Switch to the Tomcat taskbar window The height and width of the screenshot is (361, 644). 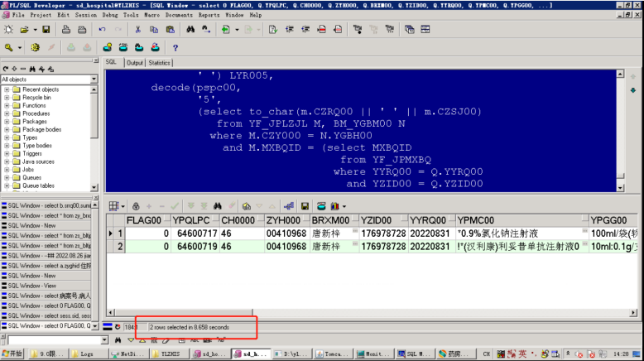pyautogui.click(x=332, y=354)
